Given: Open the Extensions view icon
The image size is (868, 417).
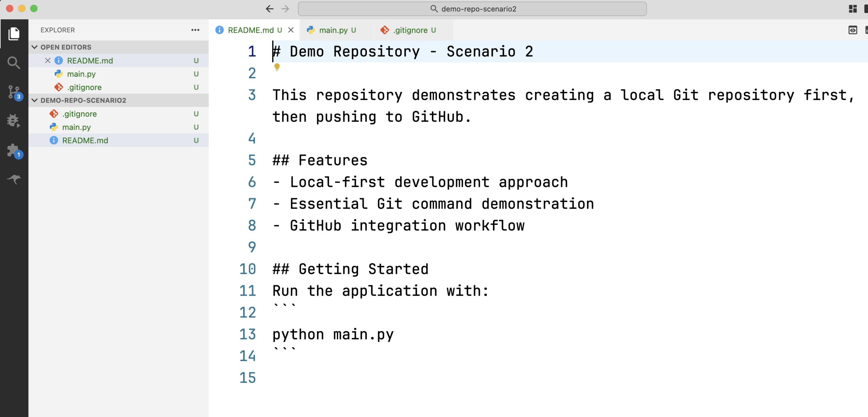Looking at the screenshot, I should coord(14,151).
